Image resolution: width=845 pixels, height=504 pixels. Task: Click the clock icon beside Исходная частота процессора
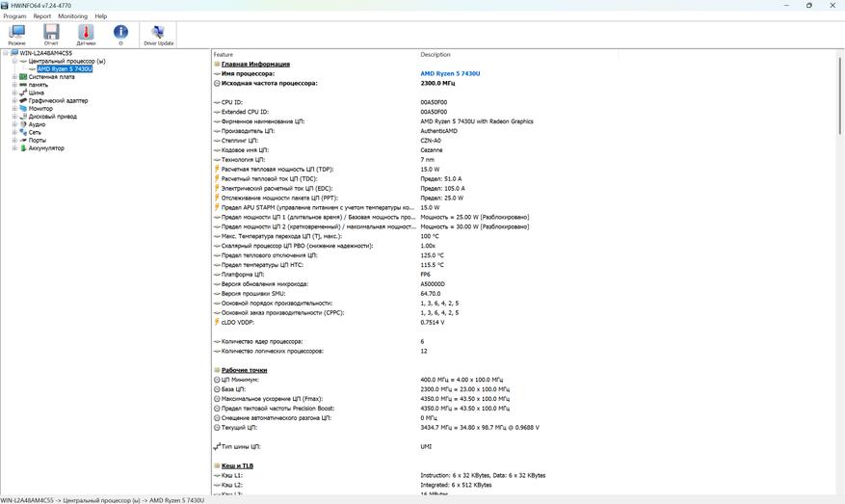(217, 83)
